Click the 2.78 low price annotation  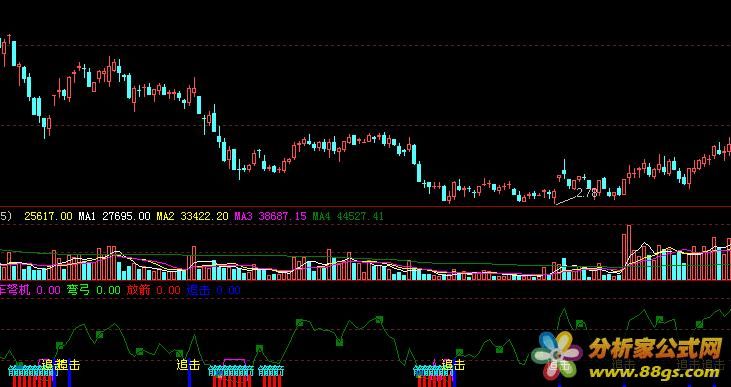(586, 193)
